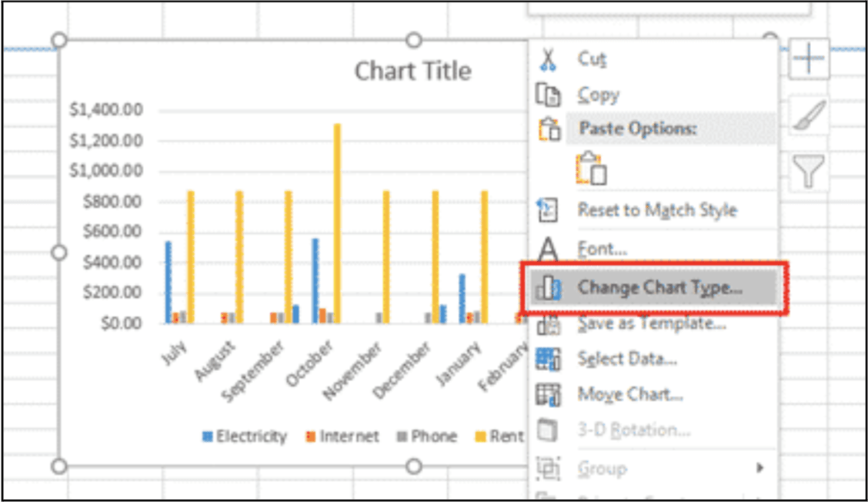
Task: Click the Save as Template icon
Action: (x=548, y=325)
